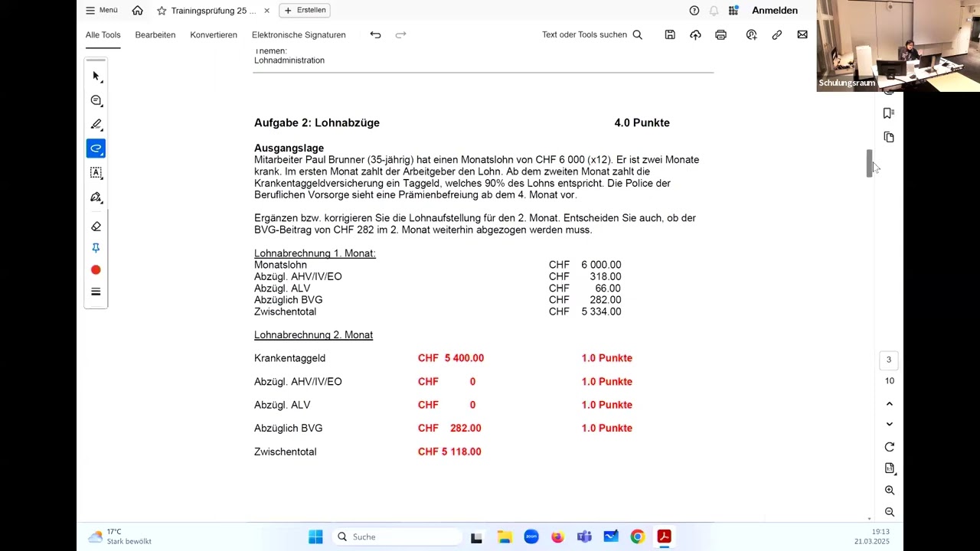Open the Windows Start menu
This screenshot has height=551, width=980.
point(315,536)
